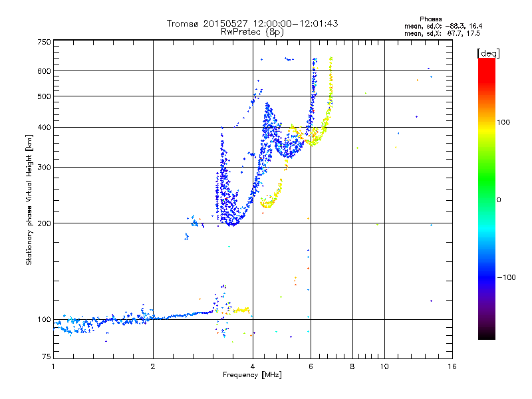Click the "RwPretec (8p)" subtitle
532x399 pixels.
coord(252,32)
